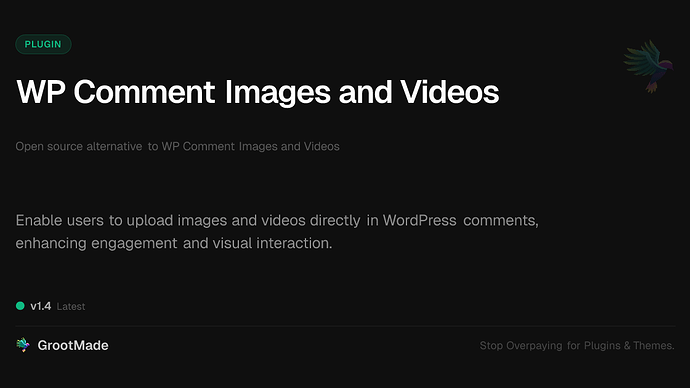Select the 'v1.4' version text
This screenshot has width=690, height=388.
click(40, 306)
